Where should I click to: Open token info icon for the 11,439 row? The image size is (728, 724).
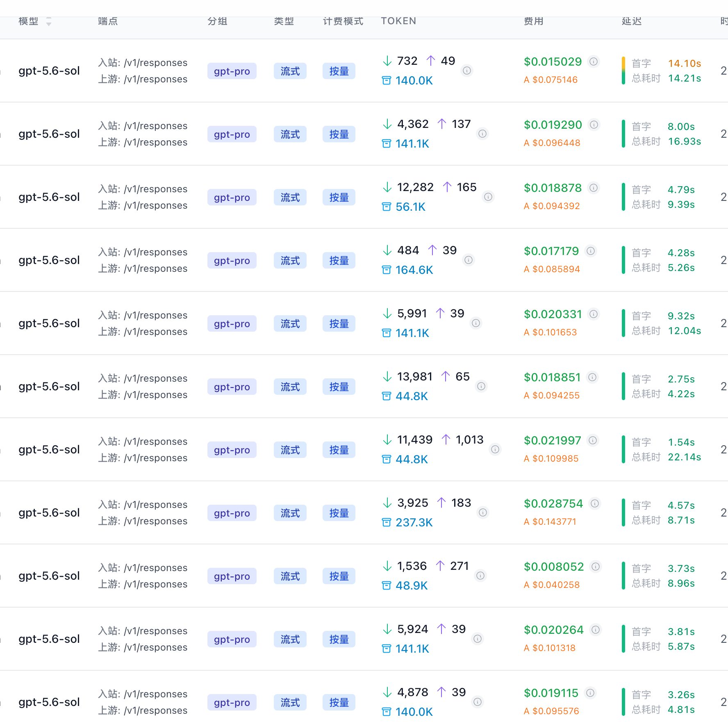click(495, 449)
